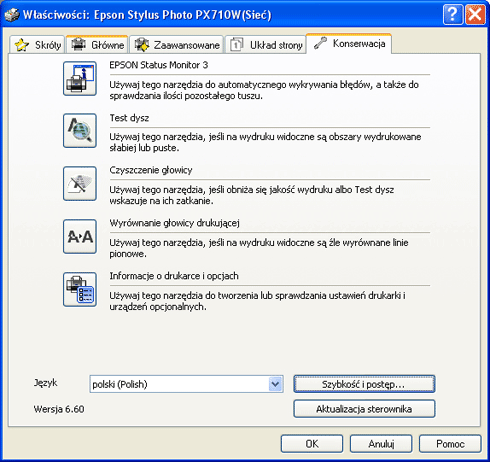Click the EPSON Status Monitor 3 heading
Screen dimensions: 490x462
(x=159, y=65)
